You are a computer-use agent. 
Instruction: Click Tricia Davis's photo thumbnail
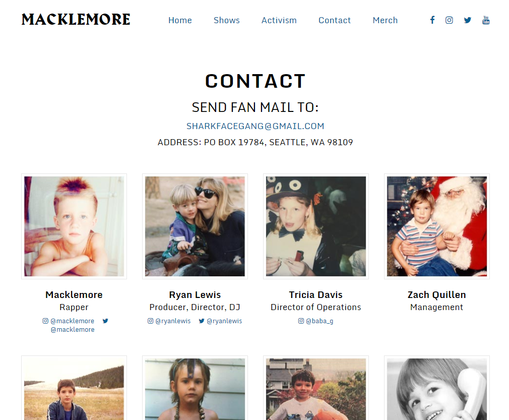pos(316,226)
